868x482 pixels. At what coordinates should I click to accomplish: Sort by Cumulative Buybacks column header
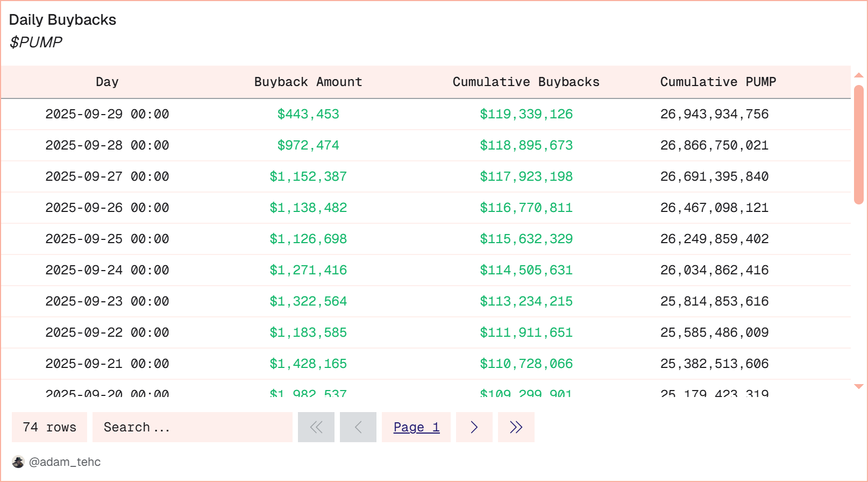click(526, 82)
